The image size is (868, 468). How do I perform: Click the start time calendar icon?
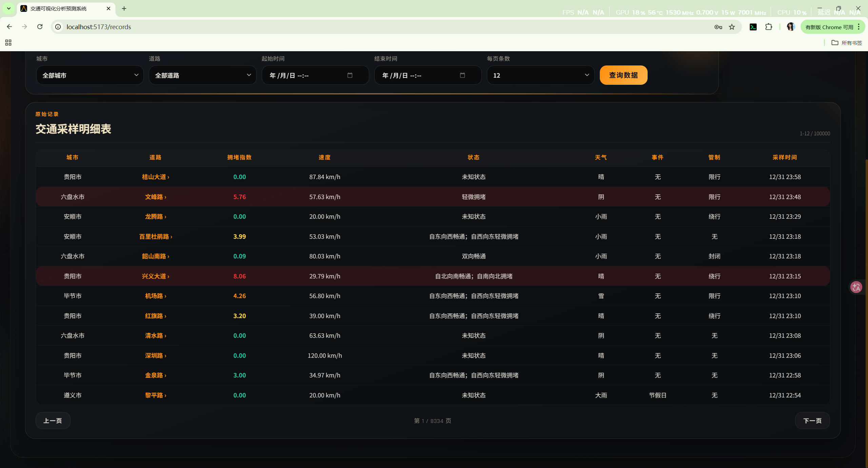pos(350,75)
